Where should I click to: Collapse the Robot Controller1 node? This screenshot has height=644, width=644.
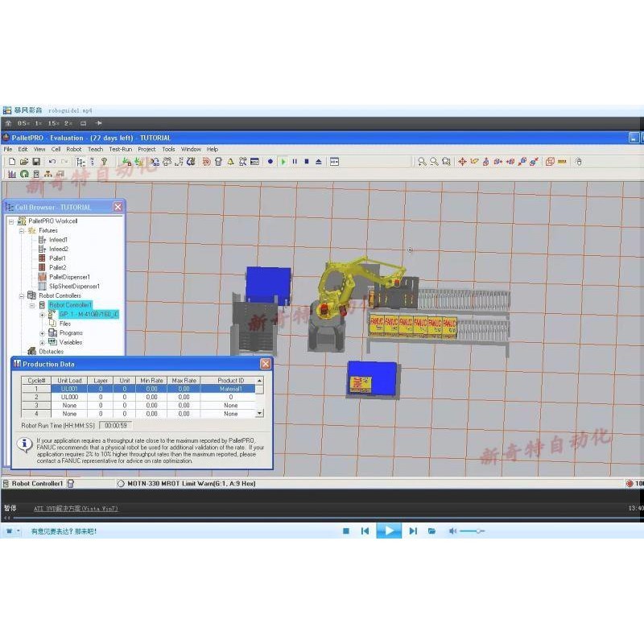(32, 305)
